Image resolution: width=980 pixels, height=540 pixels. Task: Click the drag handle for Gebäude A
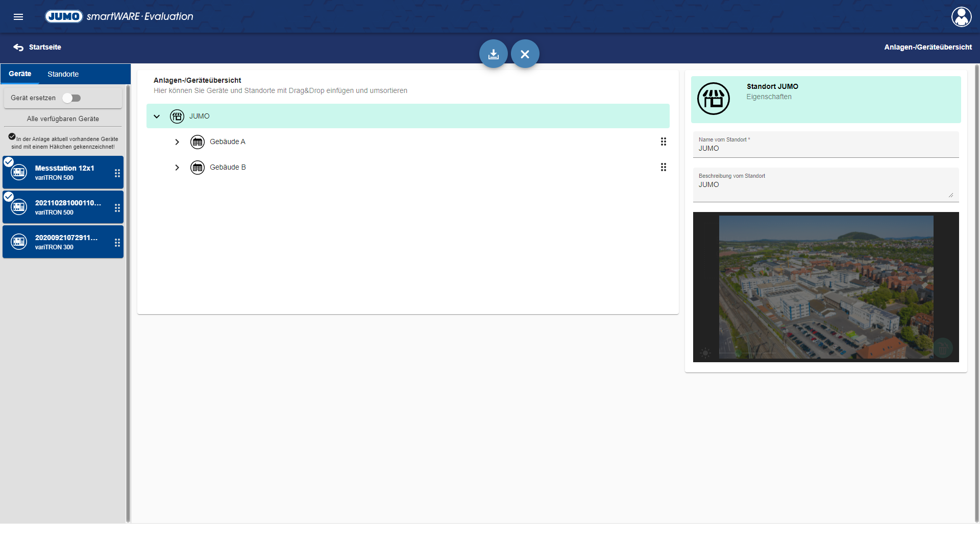click(x=663, y=142)
